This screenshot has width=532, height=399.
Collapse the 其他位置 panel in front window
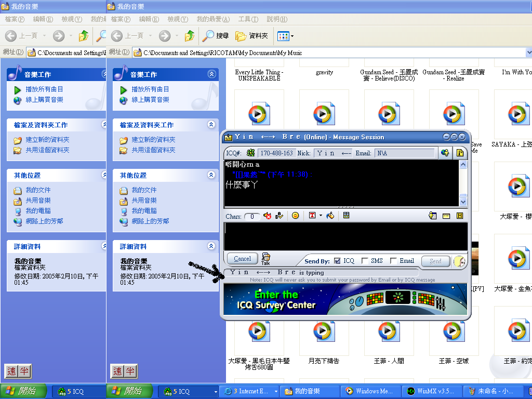point(211,175)
